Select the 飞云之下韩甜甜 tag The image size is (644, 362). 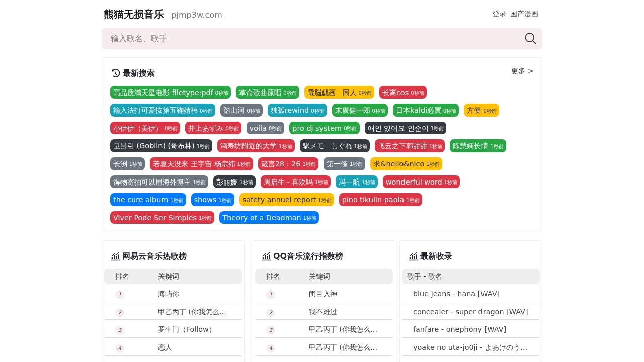[410, 146]
